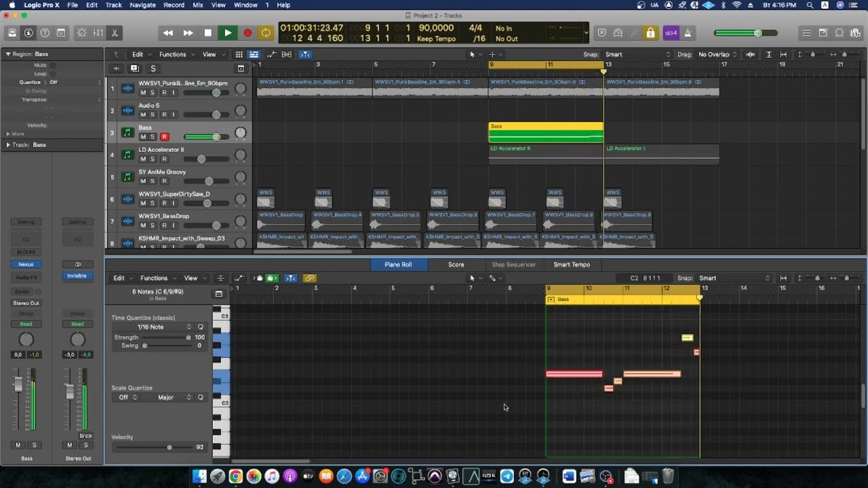Collapse the Region: Bass disclosure triangle
This screenshot has height=488, width=868.
(8, 54)
